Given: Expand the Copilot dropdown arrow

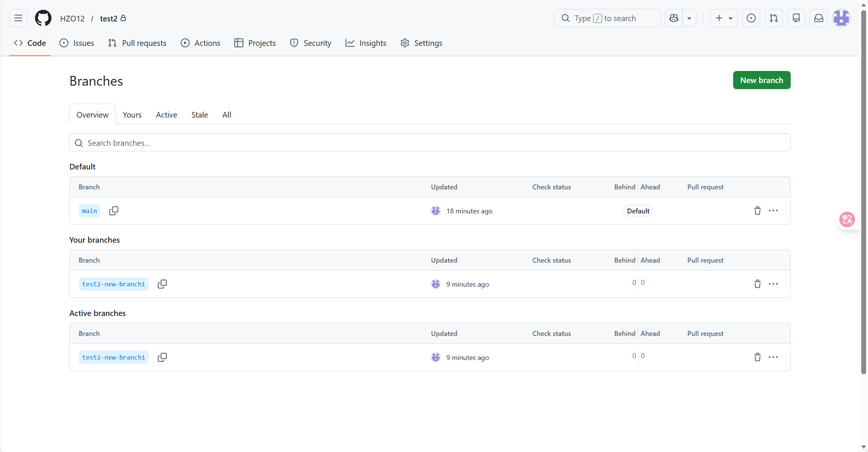Looking at the screenshot, I should [689, 18].
